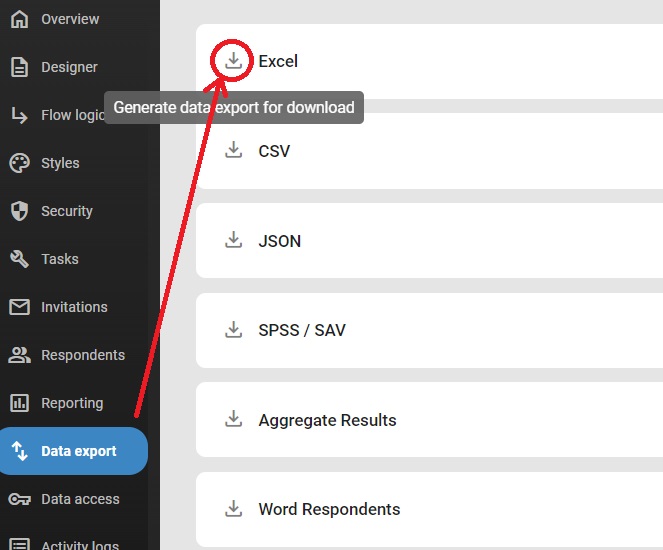Click the Overview home icon

coord(19,19)
